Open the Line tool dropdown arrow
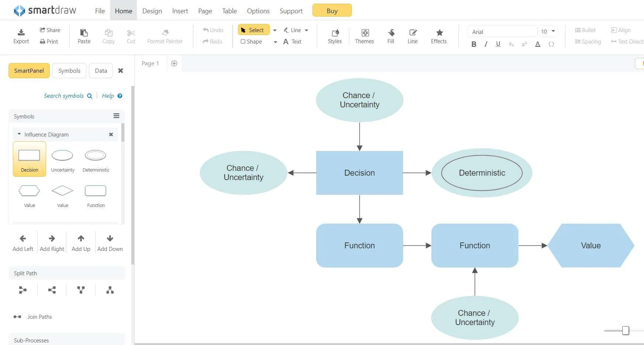The image size is (644, 345). [x=307, y=30]
